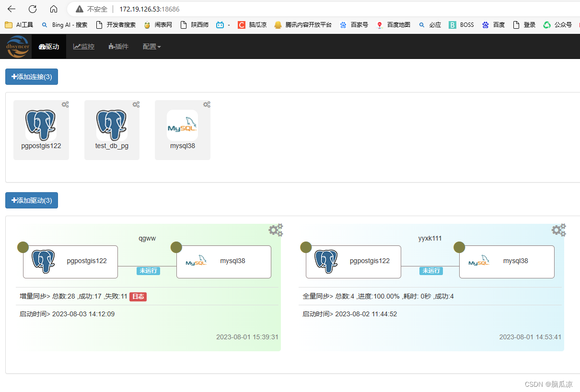Open the 配置 dropdown menu
This screenshot has height=392, width=580.
(151, 46)
